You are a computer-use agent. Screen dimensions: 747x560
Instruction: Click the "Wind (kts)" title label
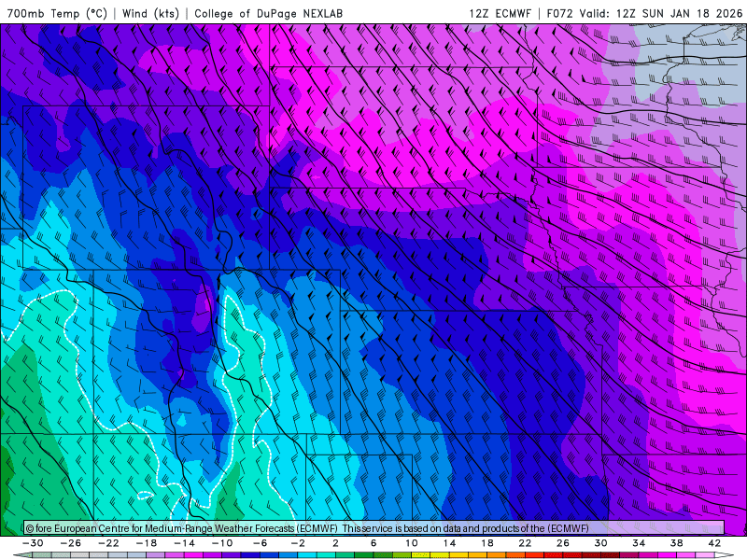click(x=150, y=13)
